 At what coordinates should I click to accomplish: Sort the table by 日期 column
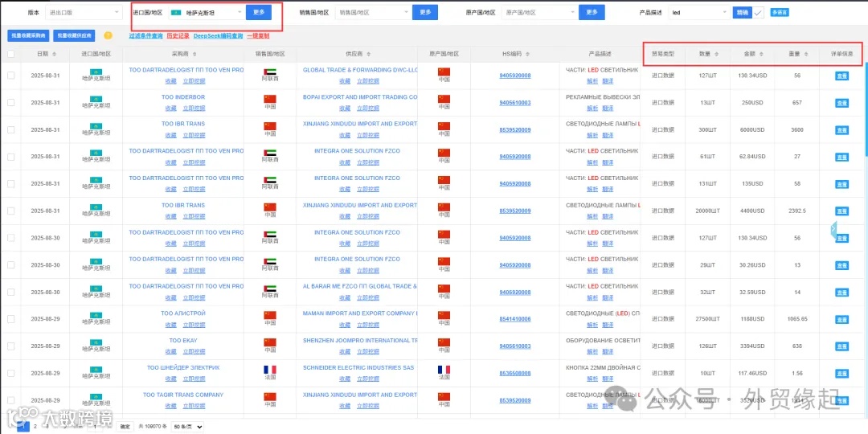(54, 55)
